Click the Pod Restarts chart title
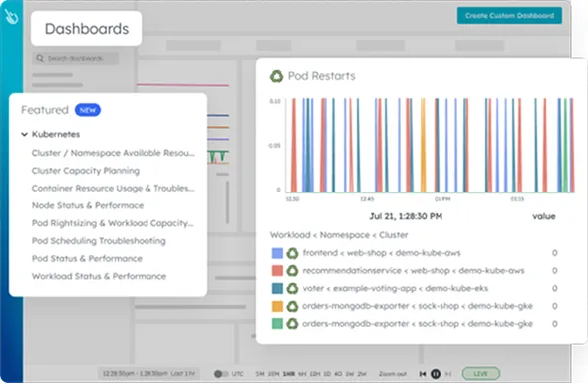The width and height of the screenshot is (588, 383). 321,76
